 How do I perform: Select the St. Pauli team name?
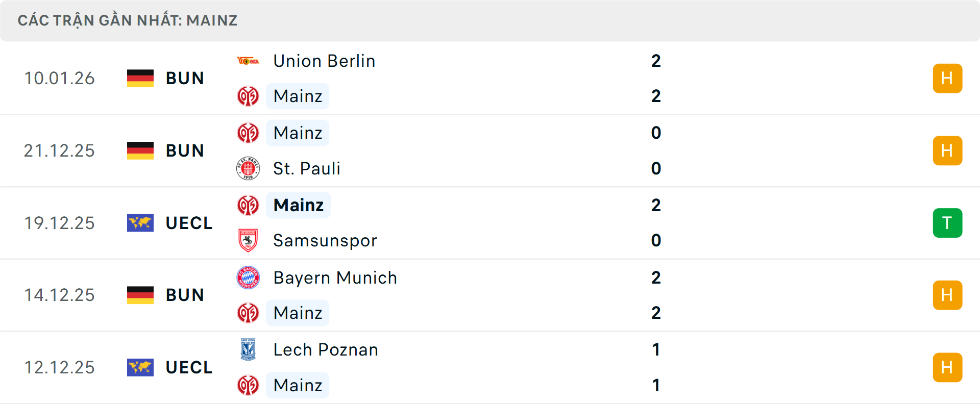tap(307, 168)
